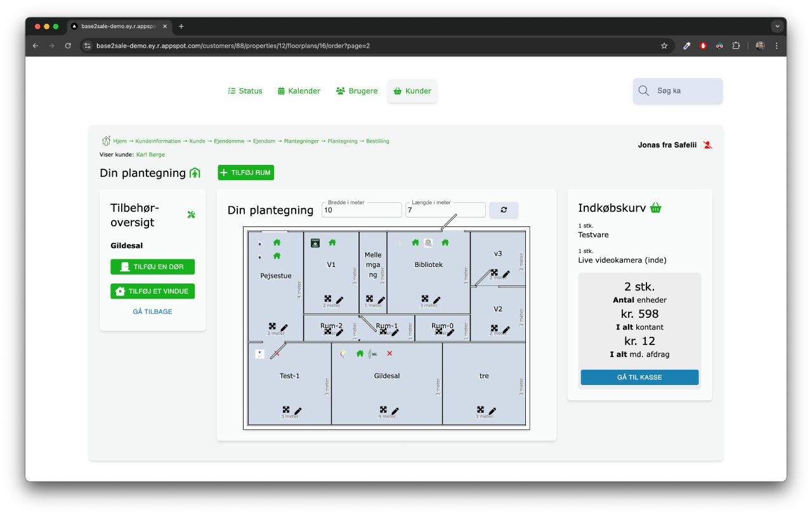Click the refresh icon beside the Længde field
The image size is (812, 515).
pos(504,210)
